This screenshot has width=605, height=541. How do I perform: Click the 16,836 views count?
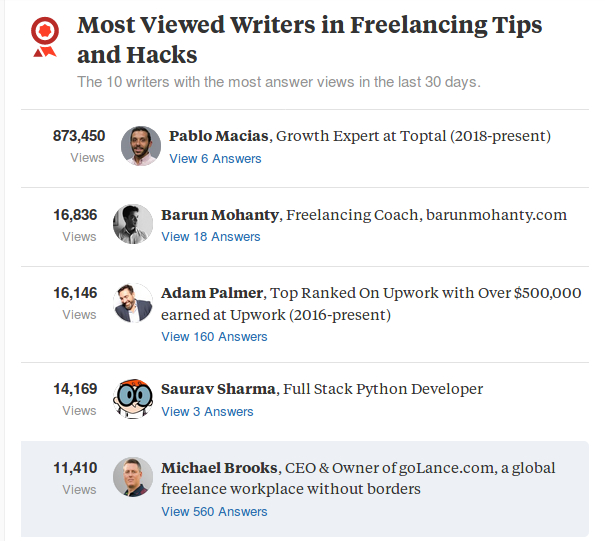[75, 214]
